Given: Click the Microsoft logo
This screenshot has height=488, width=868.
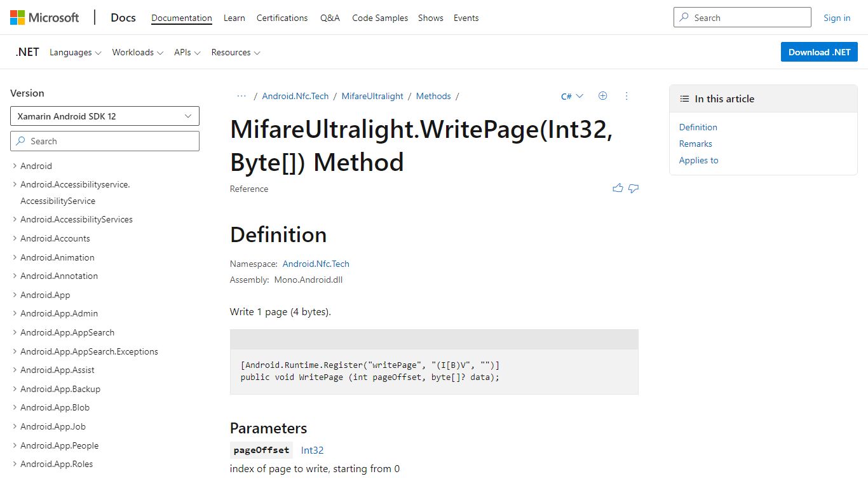Looking at the screenshot, I should point(44,18).
